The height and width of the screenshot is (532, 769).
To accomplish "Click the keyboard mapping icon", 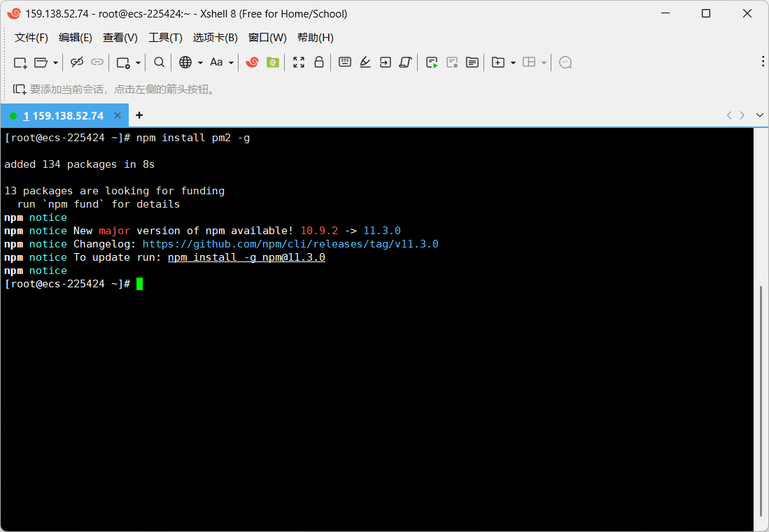I will 345,62.
